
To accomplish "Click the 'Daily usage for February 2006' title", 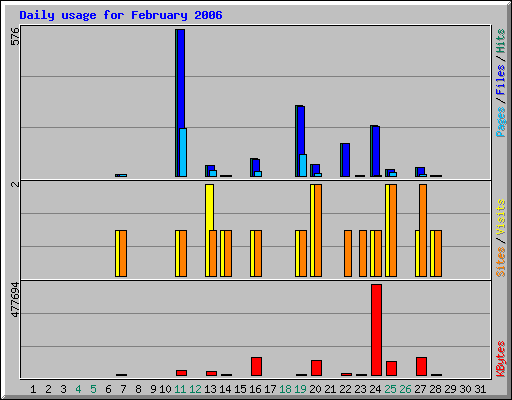I will tap(121, 16).
